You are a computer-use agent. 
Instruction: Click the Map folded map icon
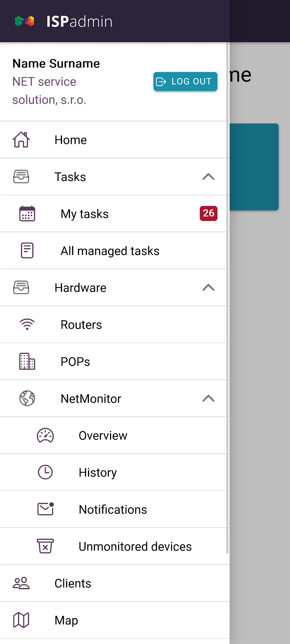(x=21, y=620)
